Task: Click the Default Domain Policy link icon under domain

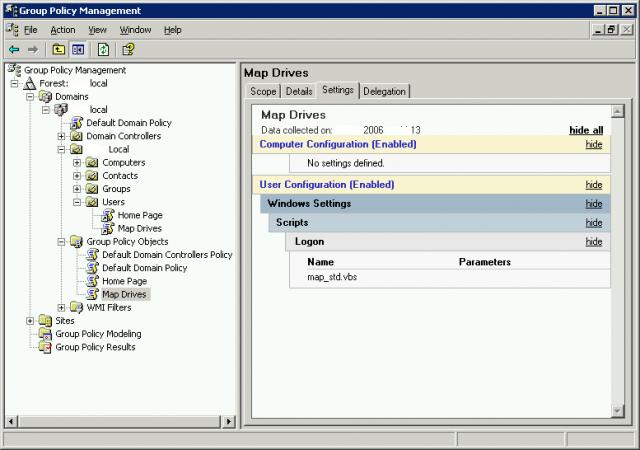Action: click(x=77, y=123)
